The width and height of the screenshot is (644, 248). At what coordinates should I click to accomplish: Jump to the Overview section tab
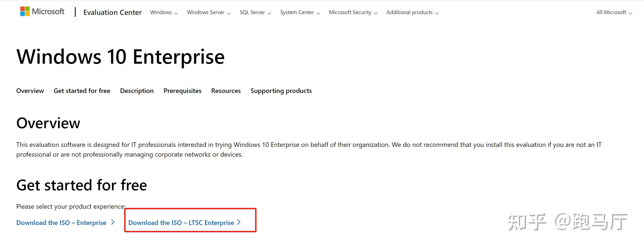coord(30,91)
